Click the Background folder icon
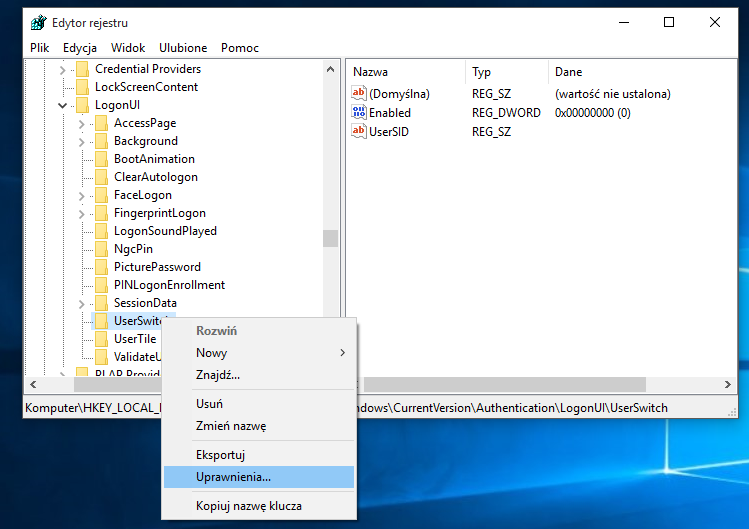 (x=101, y=141)
